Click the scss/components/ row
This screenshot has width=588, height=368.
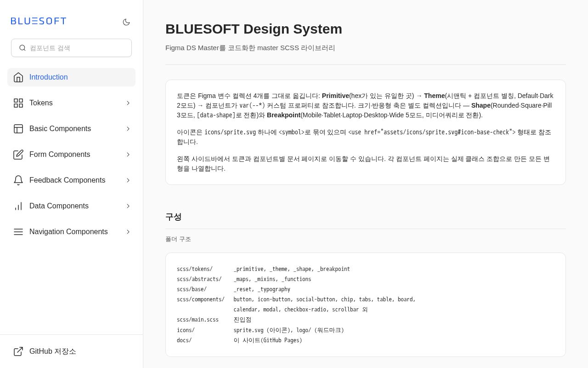pyautogui.click(x=296, y=299)
